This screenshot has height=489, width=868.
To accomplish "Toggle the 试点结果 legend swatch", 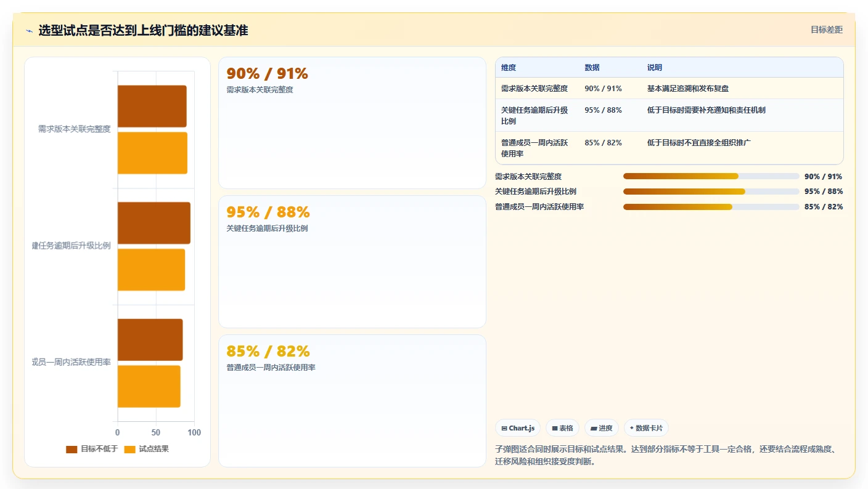I will click(130, 450).
